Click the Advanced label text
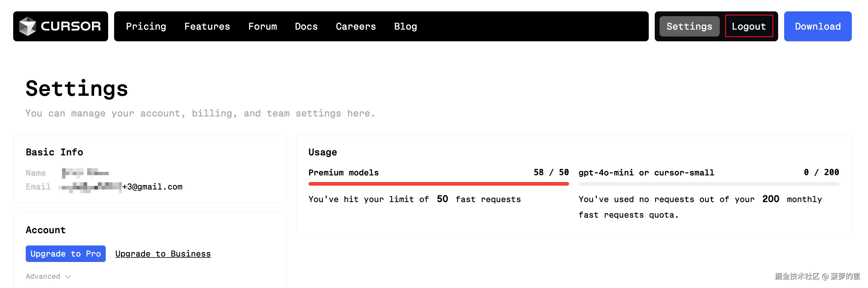 pyautogui.click(x=43, y=276)
